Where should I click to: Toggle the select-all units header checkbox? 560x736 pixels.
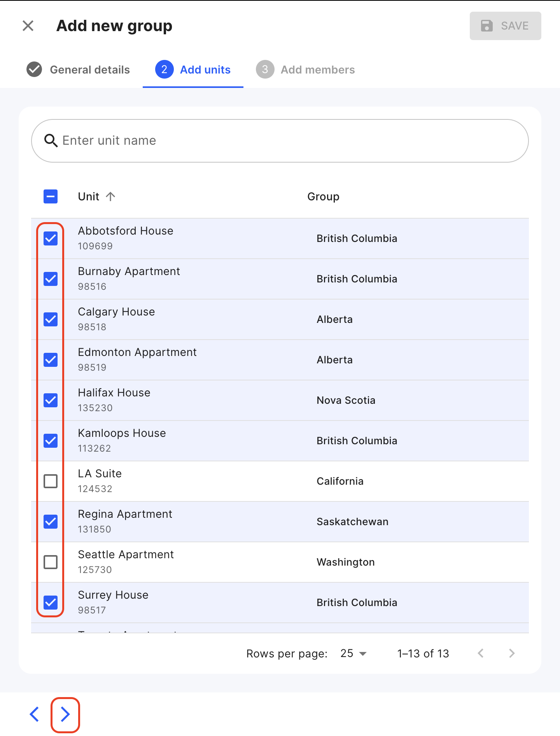pos(51,196)
